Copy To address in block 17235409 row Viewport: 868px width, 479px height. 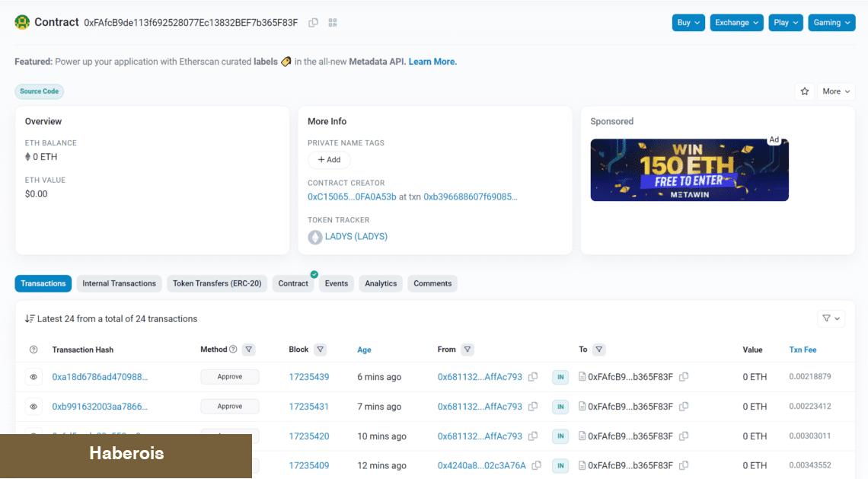[685, 466]
